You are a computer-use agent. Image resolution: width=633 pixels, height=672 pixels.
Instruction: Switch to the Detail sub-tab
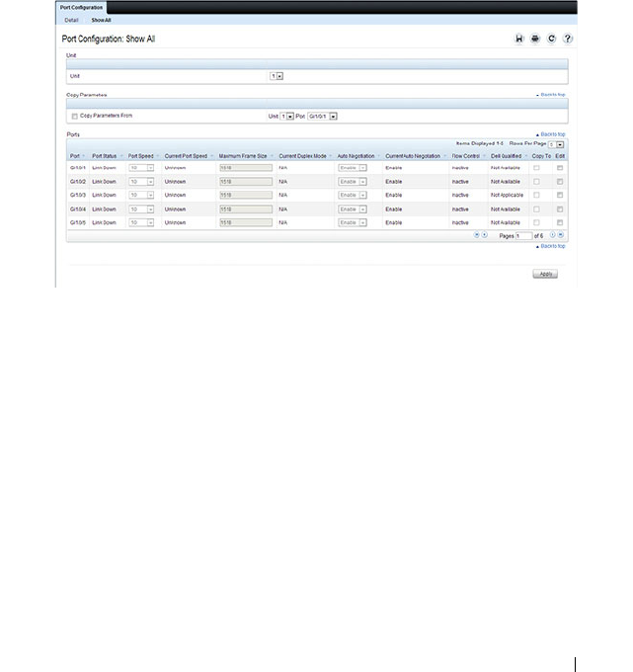coord(71,20)
